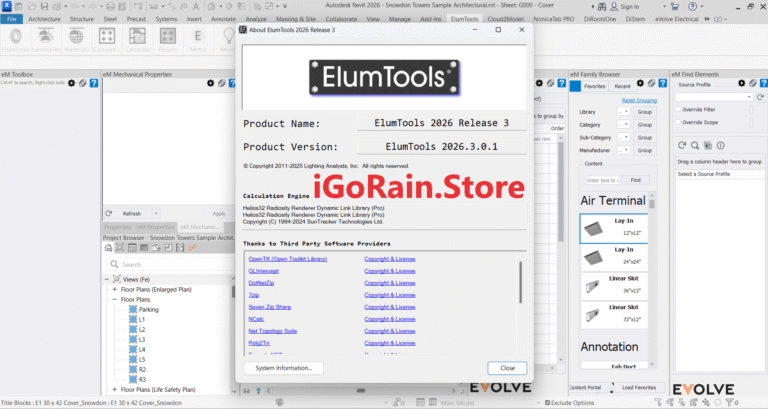
Task: Open eM Find Elements settings gear
Action: click(742, 83)
